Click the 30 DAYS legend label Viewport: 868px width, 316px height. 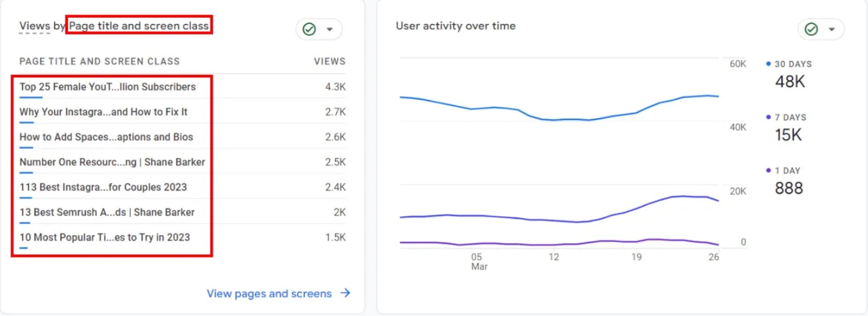pos(793,64)
